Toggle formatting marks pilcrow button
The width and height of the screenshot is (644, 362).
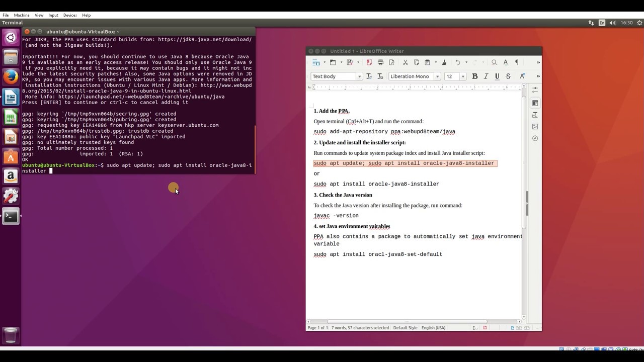click(517, 62)
